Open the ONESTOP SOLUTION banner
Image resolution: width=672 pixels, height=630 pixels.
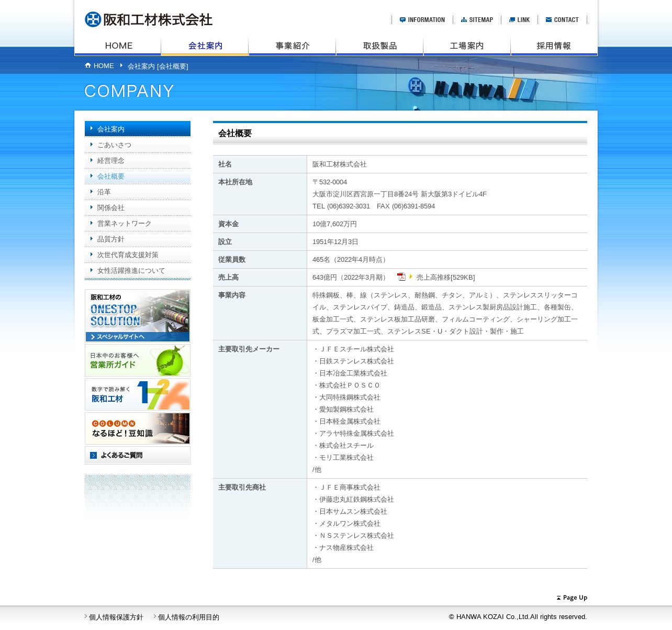(x=138, y=316)
